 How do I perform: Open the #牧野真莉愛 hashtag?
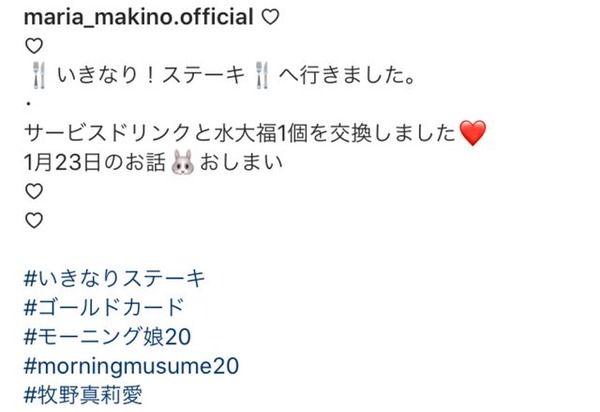(x=83, y=395)
